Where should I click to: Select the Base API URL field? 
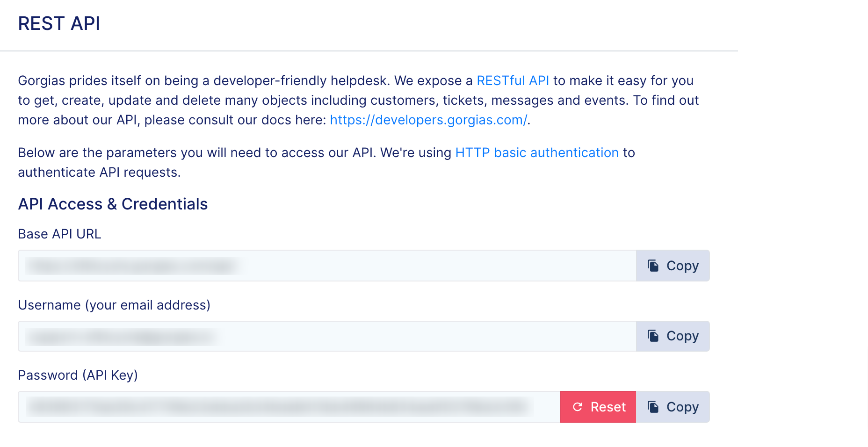327,266
